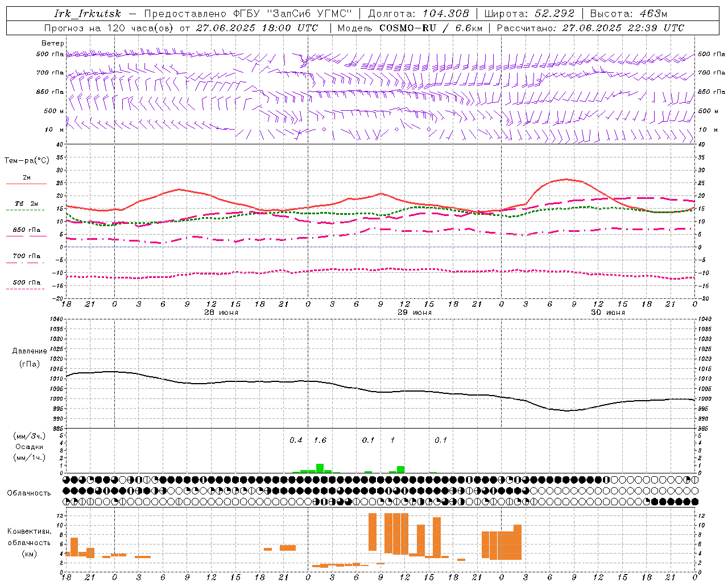Screen dimensions: 728x582
Task: Click the "Облачность" cloud cover label
Action: tap(29, 493)
